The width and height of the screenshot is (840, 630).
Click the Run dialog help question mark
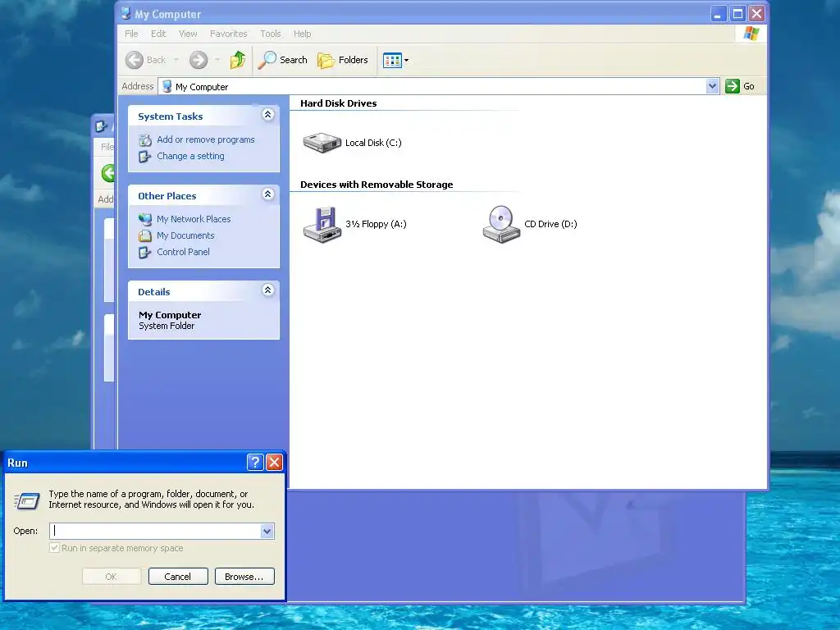pos(256,463)
